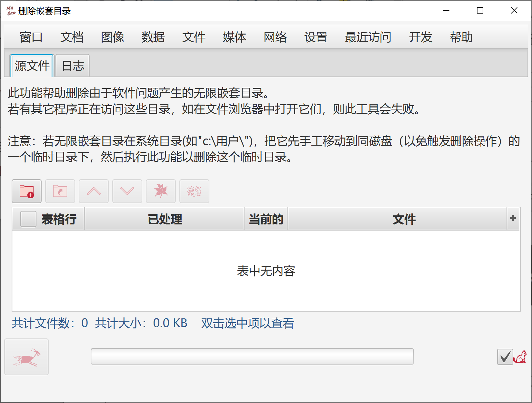Open the 开发 menu
532x403 pixels.
(420, 37)
